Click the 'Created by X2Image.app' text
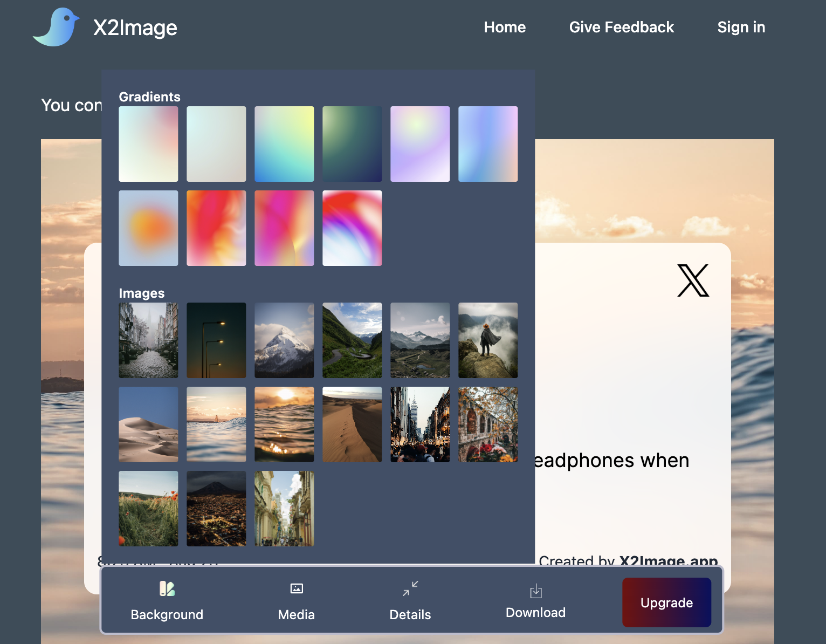 628,560
